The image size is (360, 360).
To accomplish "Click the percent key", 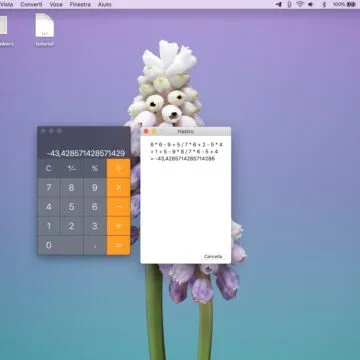I will [95, 168].
